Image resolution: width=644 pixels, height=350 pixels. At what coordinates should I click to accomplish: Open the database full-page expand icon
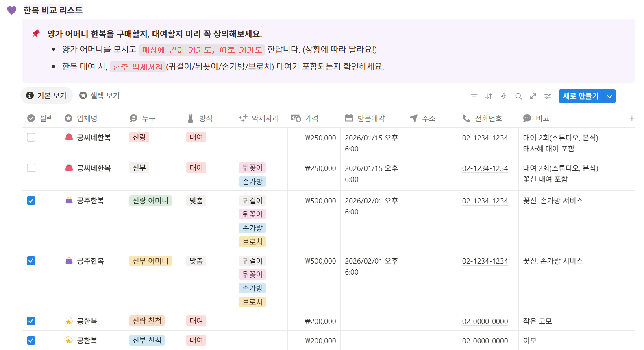coord(533,96)
